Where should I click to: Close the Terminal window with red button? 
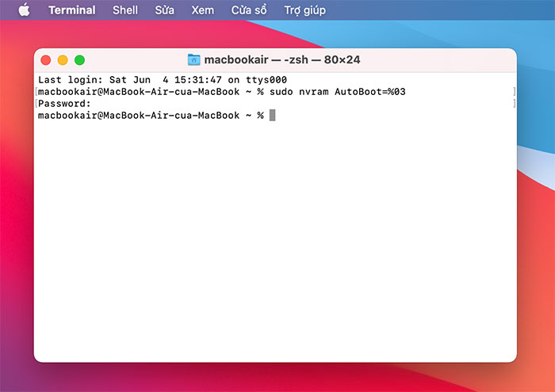46,60
